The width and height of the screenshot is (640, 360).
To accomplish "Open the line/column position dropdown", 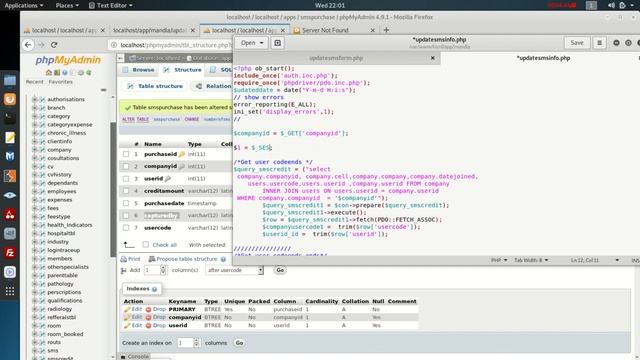I will 595,260.
